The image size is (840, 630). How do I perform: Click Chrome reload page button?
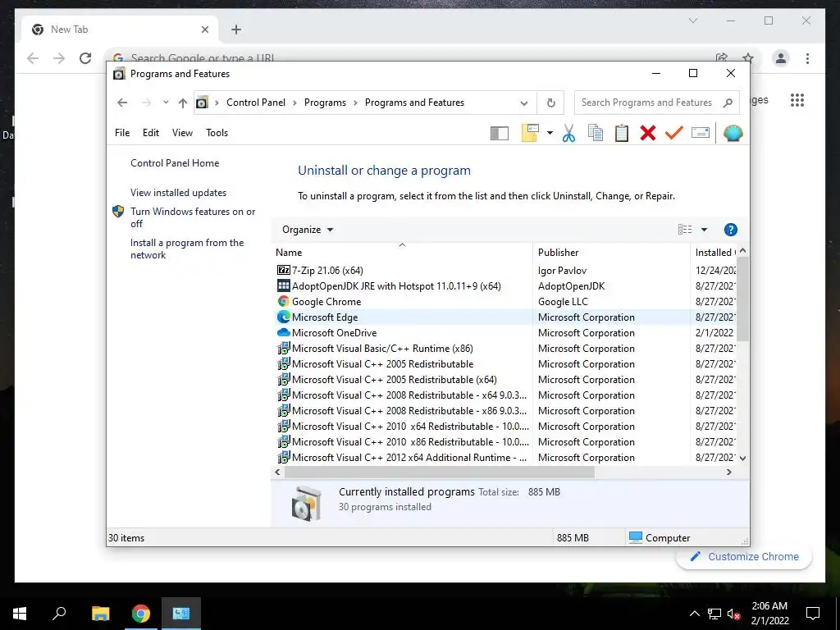coord(85,58)
